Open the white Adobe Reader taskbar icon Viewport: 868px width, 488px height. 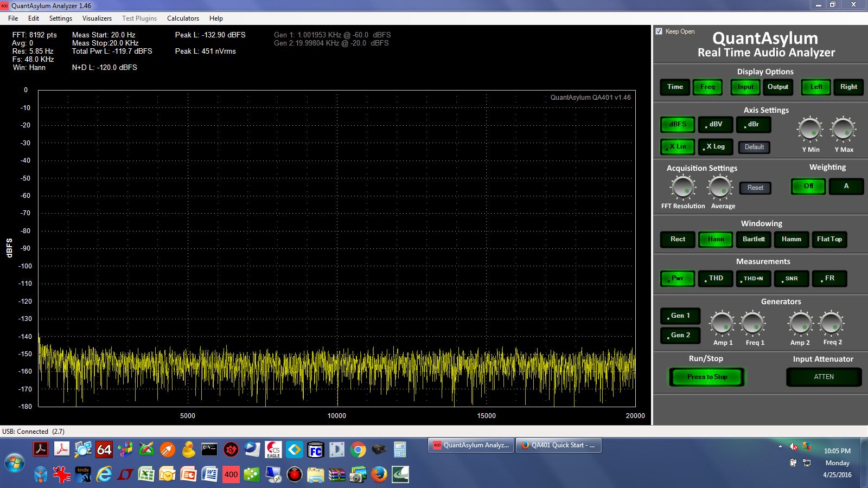point(62,450)
